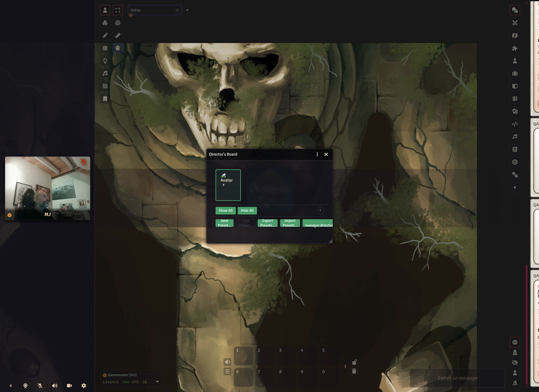539x392 pixels.
Task: Click the Show All button
Action: (225, 211)
